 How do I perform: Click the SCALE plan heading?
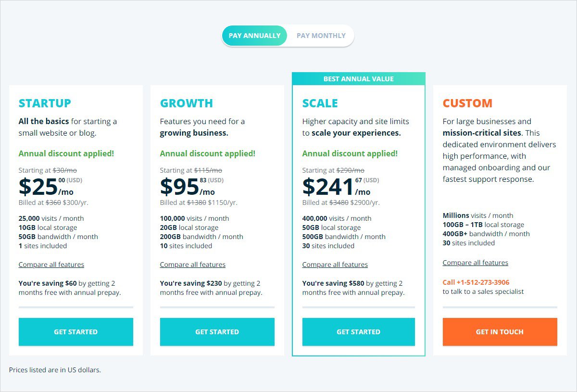(320, 103)
